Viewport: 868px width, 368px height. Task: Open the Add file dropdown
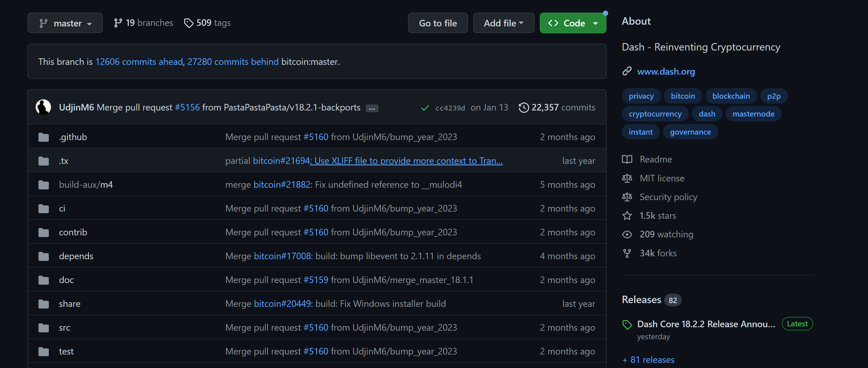(x=503, y=23)
